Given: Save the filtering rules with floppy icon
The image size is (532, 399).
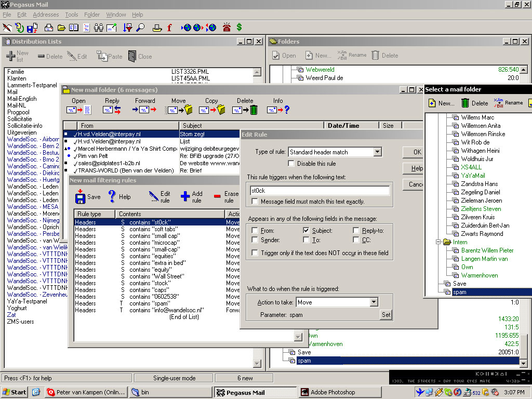Looking at the screenshot, I should pos(80,197).
